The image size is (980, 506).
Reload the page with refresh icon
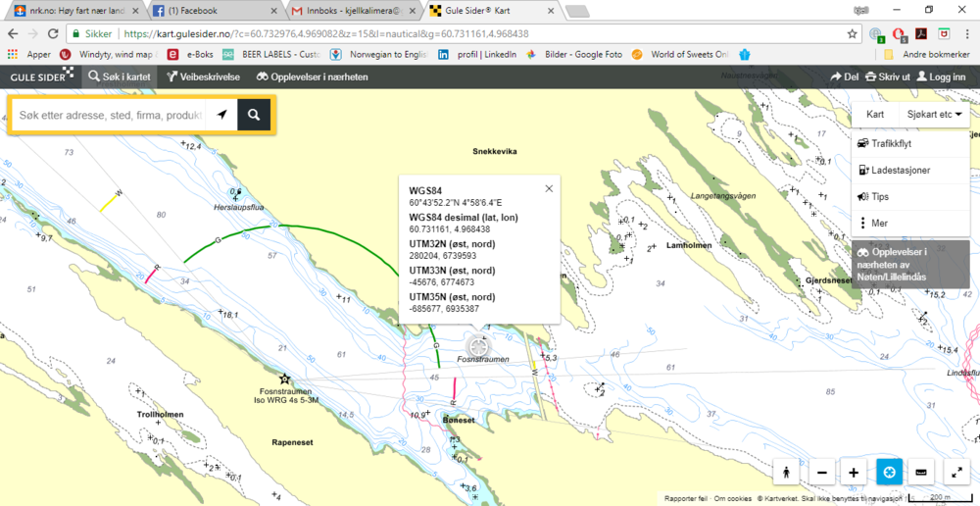click(x=54, y=33)
